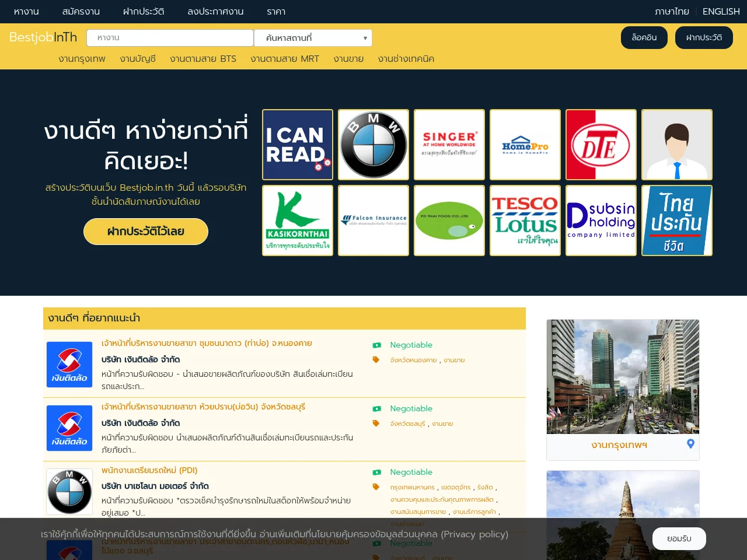The width and height of the screenshot is (747, 560).
Task: Click the จังหวัดหนองคาย tag
Action: click(x=414, y=360)
